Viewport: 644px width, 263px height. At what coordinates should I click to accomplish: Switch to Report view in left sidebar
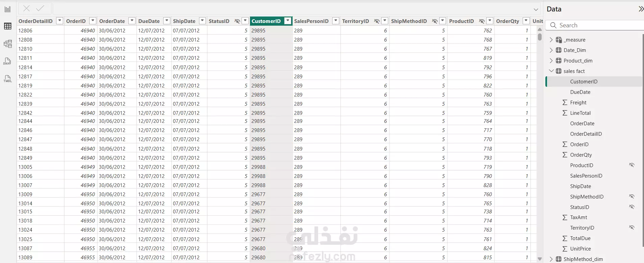[8, 9]
